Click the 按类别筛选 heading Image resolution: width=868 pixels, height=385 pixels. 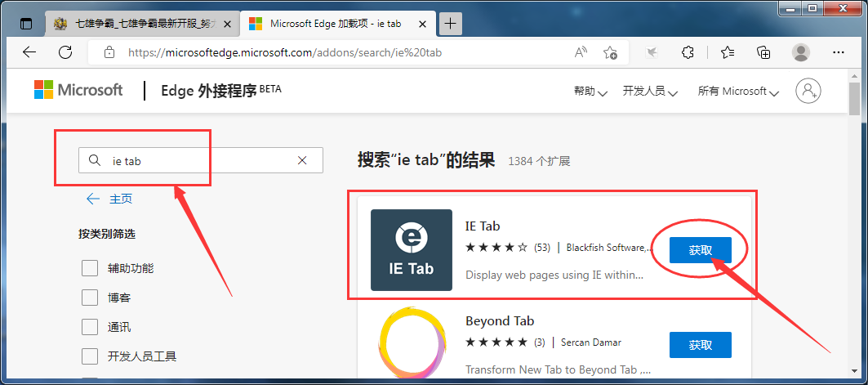pyautogui.click(x=107, y=234)
